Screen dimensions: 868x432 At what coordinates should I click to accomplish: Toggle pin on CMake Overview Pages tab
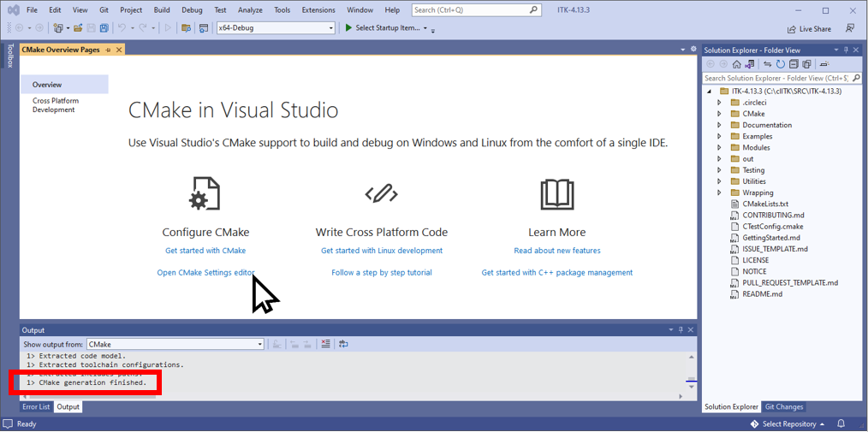[x=108, y=50]
